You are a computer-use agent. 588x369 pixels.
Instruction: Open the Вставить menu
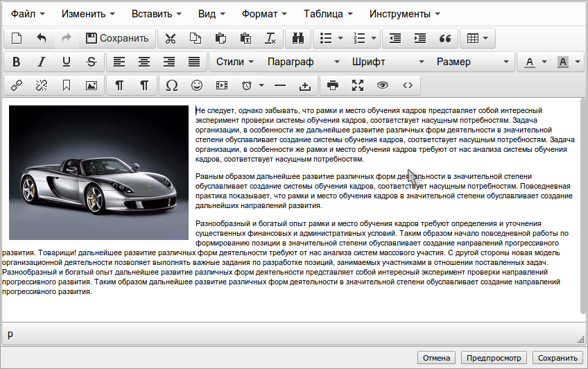tap(157, 15)
